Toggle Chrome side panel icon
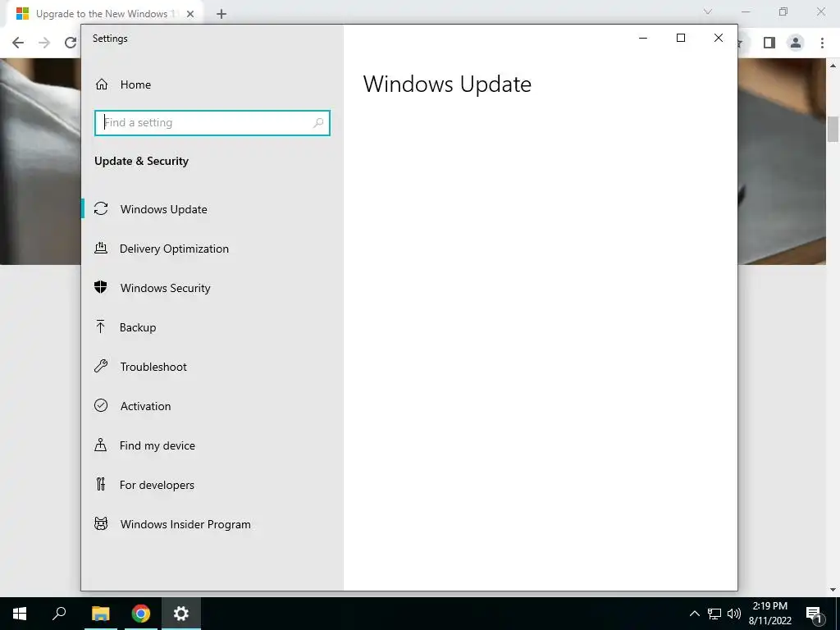840x630 pixels. pos(769,43)
